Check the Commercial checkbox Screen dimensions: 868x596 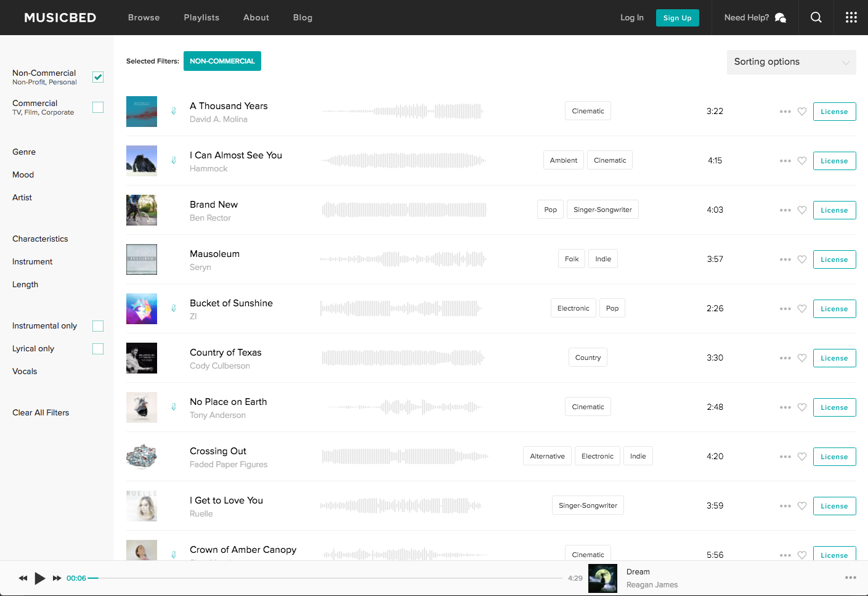98,107
